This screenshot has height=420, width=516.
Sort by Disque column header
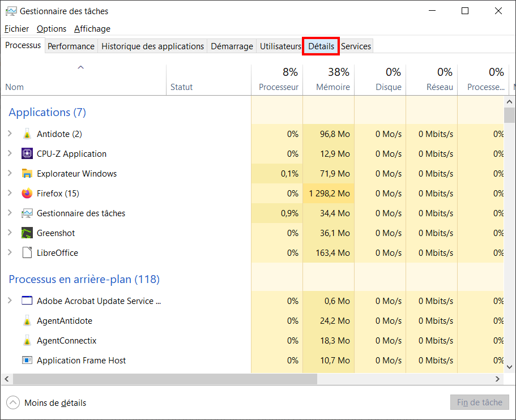[380, 80]
